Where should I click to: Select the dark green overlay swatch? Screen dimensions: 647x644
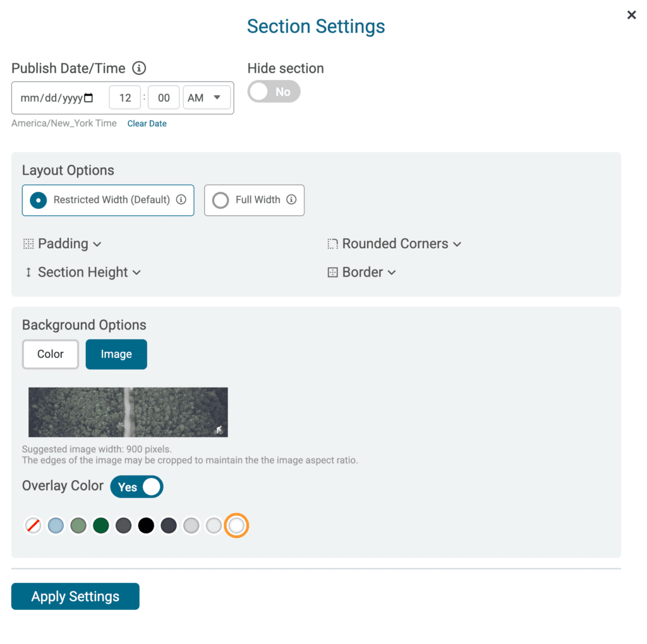click(x=100, y=526)
